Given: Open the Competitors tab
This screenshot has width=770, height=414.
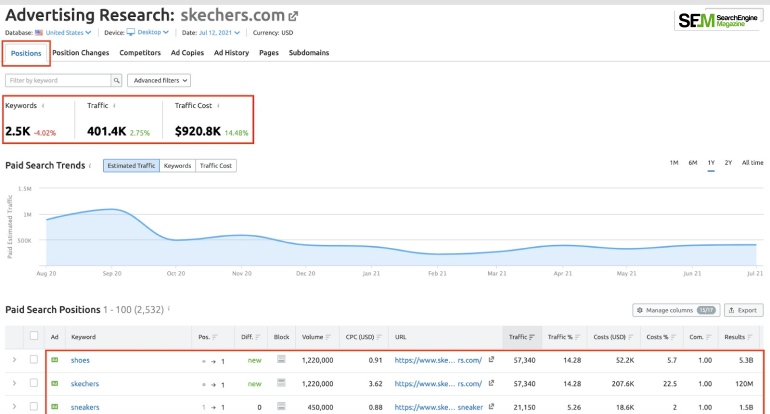Looking at the screenshot, I should [x=140, y=53].
